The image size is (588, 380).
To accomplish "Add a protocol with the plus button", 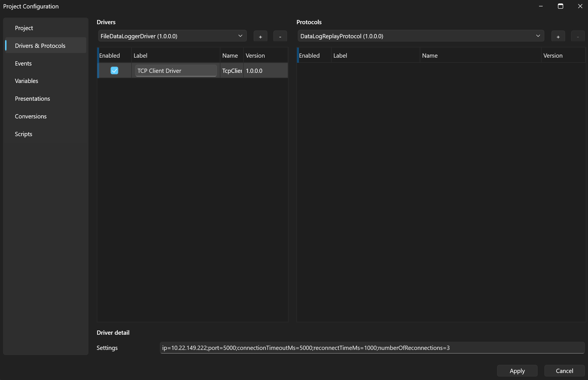I will tap(558, 37).
